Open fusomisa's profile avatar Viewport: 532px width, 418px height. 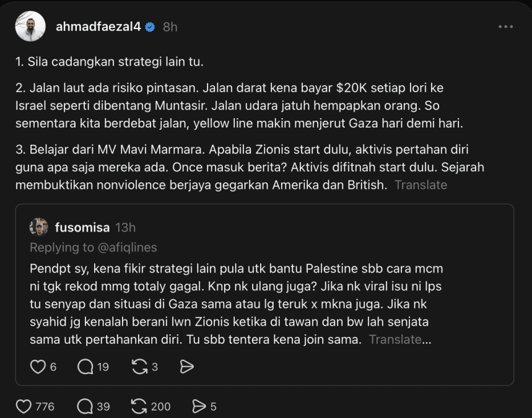(38, 227)
